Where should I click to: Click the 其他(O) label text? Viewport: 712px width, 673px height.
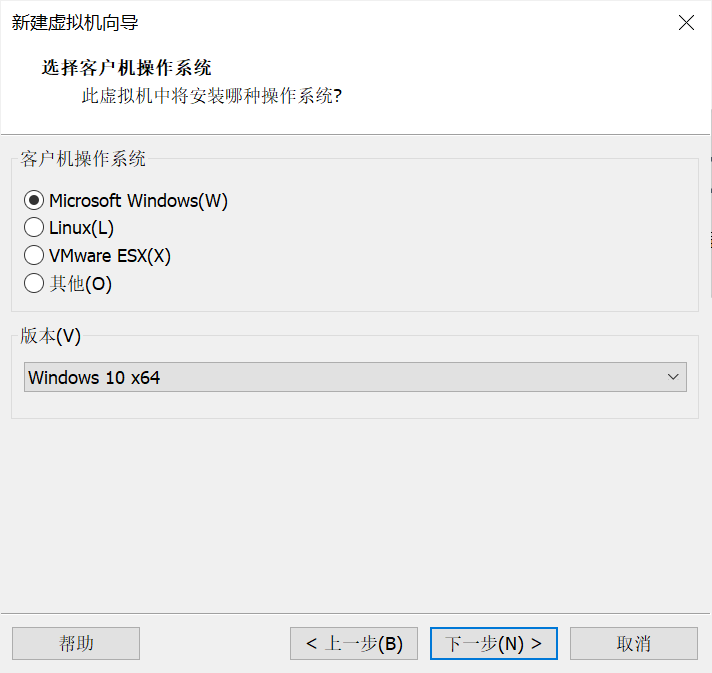pyautogui.click(x=80, y=284)
